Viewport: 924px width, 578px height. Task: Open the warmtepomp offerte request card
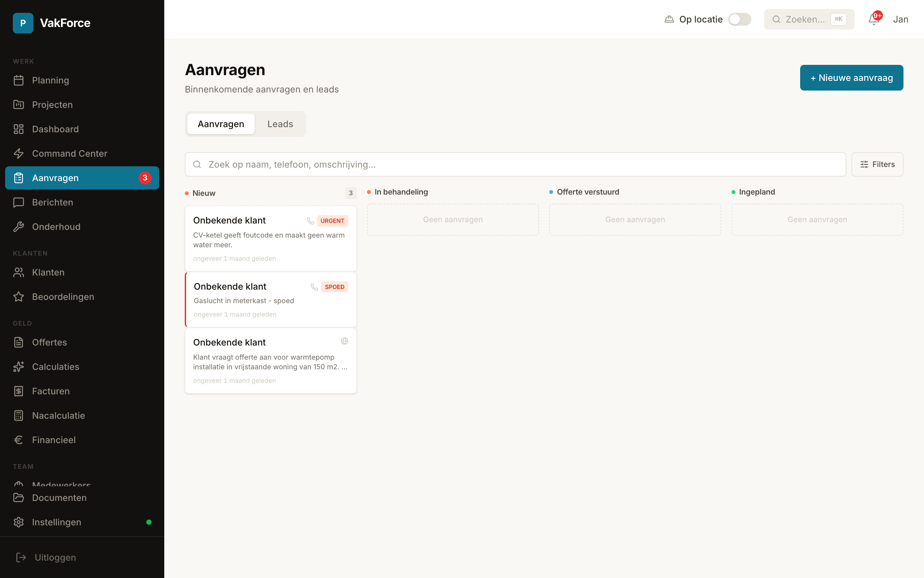point(271,361)
